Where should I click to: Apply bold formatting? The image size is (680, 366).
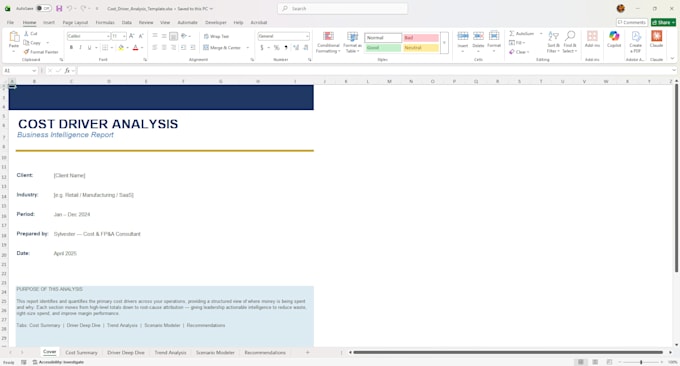tap(71, 48)
